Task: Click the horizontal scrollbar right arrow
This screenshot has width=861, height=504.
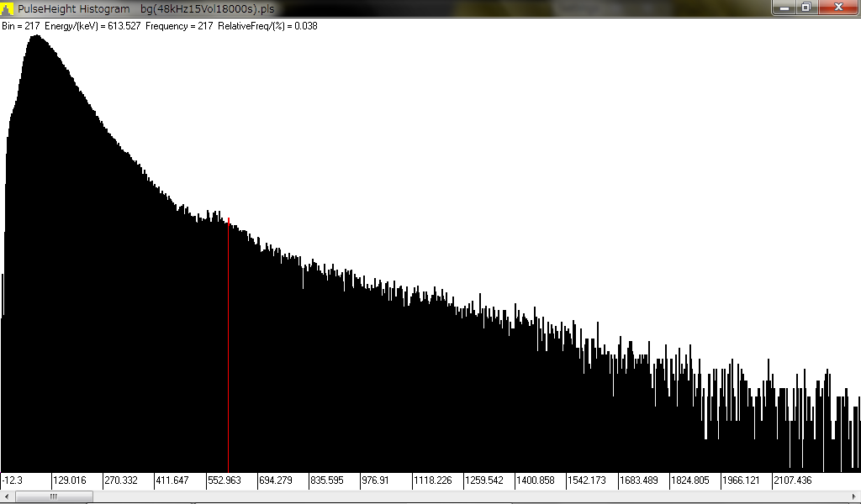Action: 853,496
